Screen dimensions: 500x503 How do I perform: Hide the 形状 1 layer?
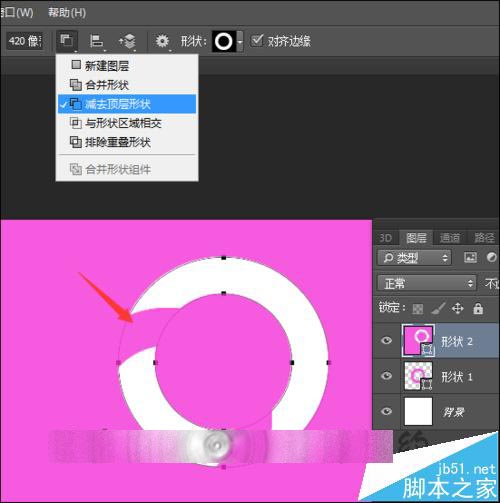[386, 376]
